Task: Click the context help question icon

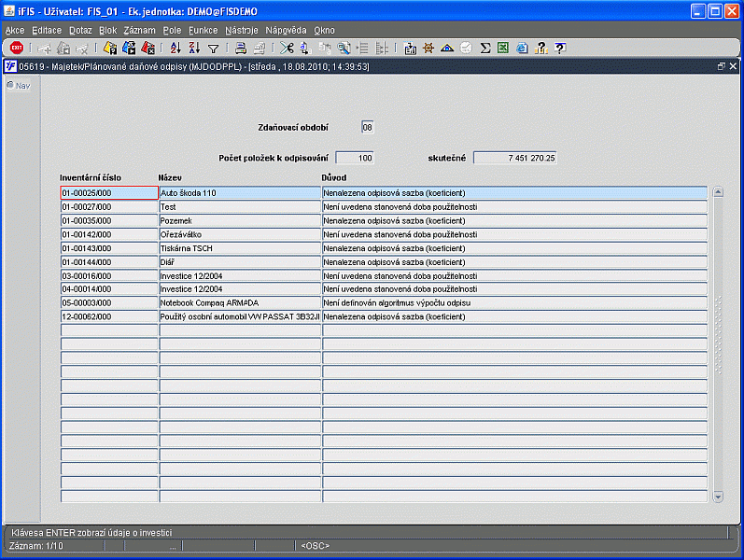Action: tap(560, 48)
